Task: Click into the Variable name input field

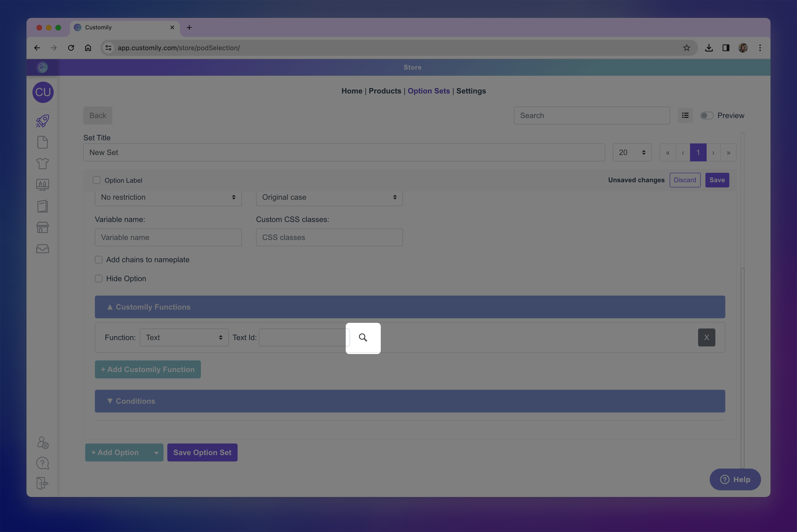Action: (x=168, y=238)
